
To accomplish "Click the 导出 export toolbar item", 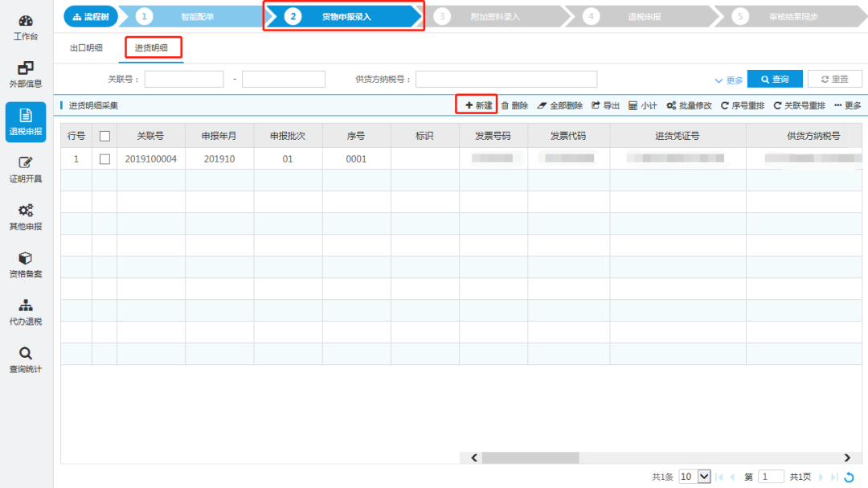I will pos(605,105).
